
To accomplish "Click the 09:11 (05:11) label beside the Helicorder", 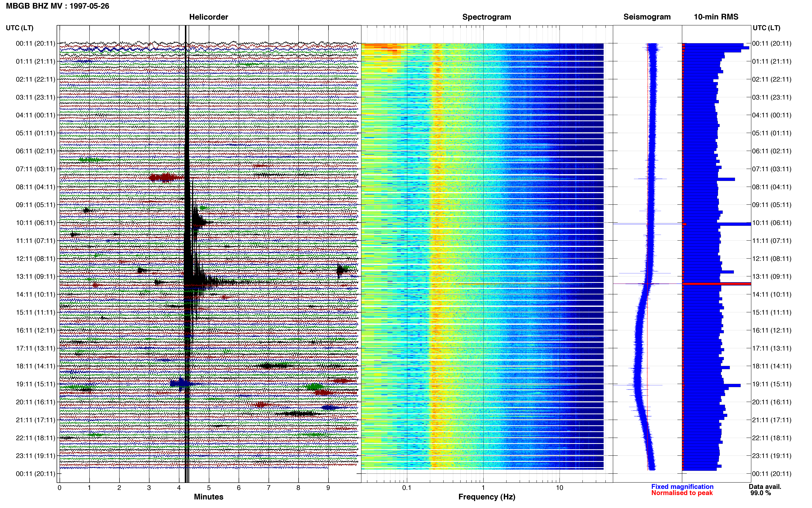I will click(36, 205).
